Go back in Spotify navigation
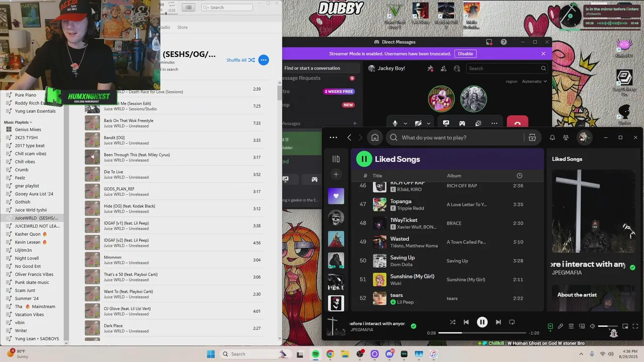The image size is (644, 362). 349,137
